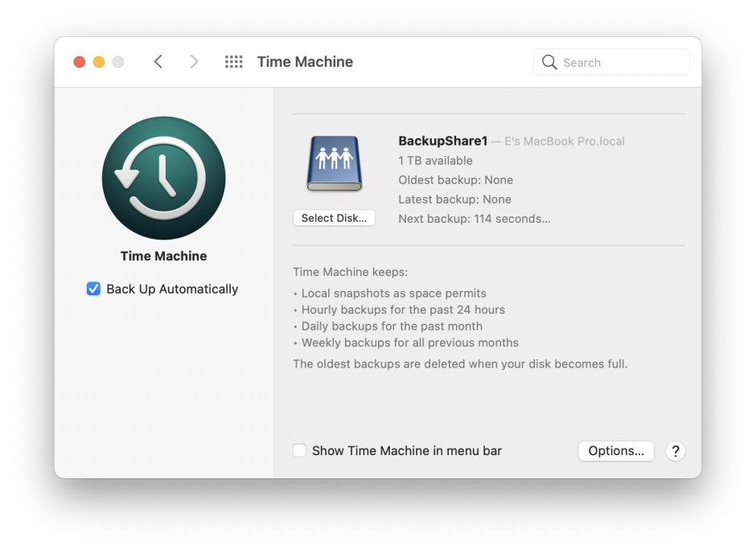Click the oldest backups are deleted notice
The image size is (756, 550).
[x=460, y=363]
